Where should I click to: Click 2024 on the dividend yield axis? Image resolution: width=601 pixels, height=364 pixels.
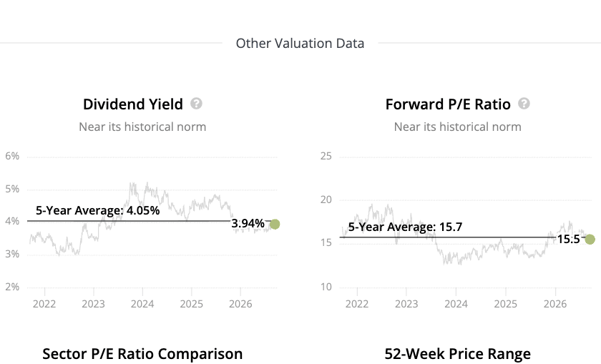click(142, 304)
